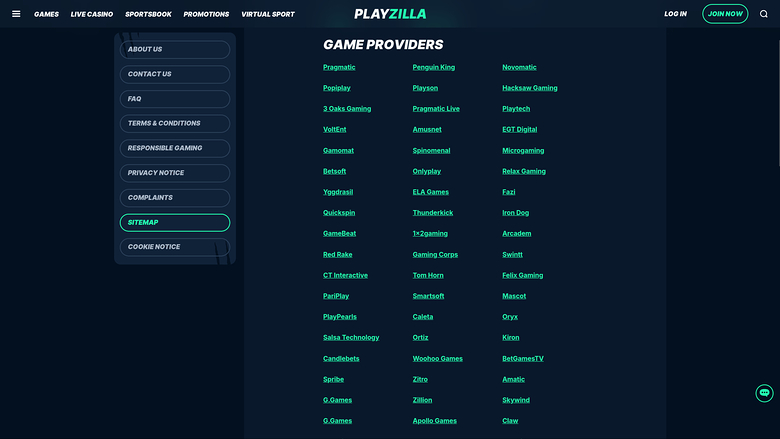Open Responsible Gaming in sidebar

pyautogui.click(x=175, y=148)
